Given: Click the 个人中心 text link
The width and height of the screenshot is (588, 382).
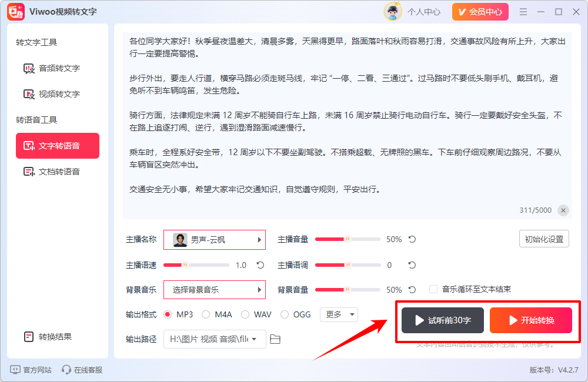Looking at the screenshot, I should [x=424, y=12].
